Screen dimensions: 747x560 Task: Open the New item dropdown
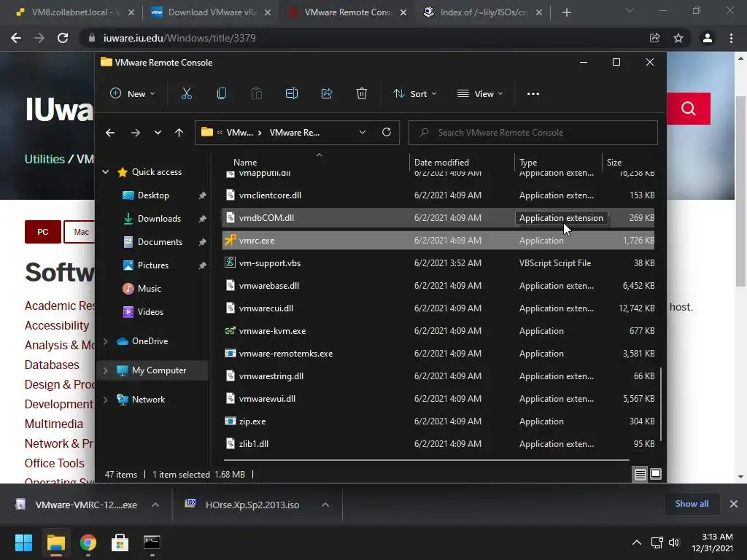coord(133,94)
